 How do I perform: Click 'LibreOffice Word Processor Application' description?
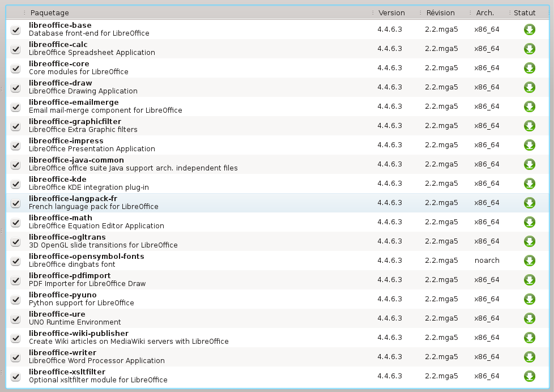[96, 360]
